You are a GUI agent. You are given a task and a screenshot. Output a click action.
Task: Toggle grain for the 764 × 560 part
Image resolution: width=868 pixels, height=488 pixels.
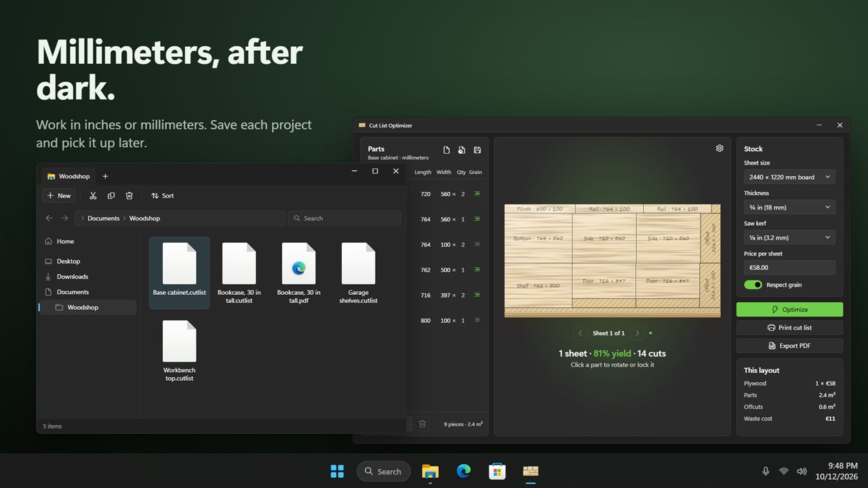[x=477, y=219]
